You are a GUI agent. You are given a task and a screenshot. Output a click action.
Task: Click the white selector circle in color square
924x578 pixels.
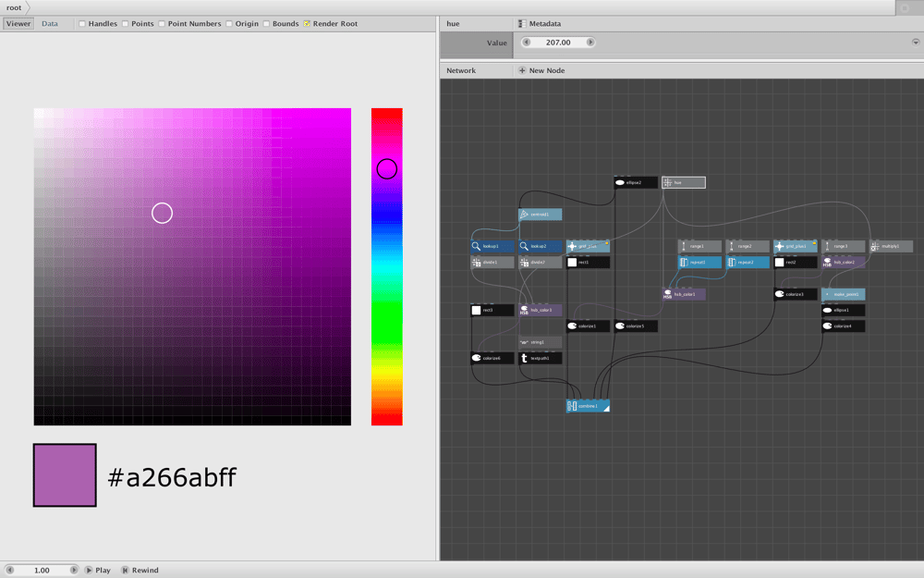162,213
